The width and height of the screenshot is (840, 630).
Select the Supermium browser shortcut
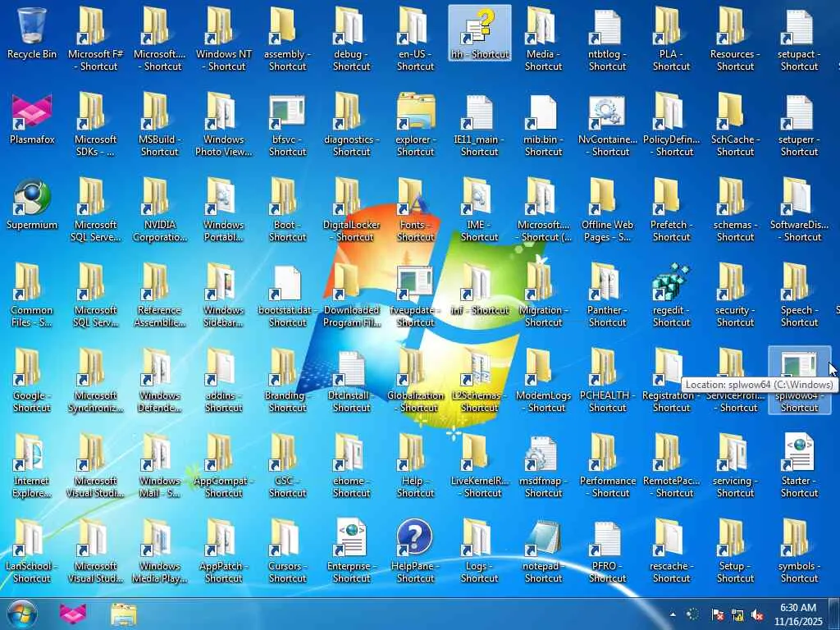click(x=32, y=204)
